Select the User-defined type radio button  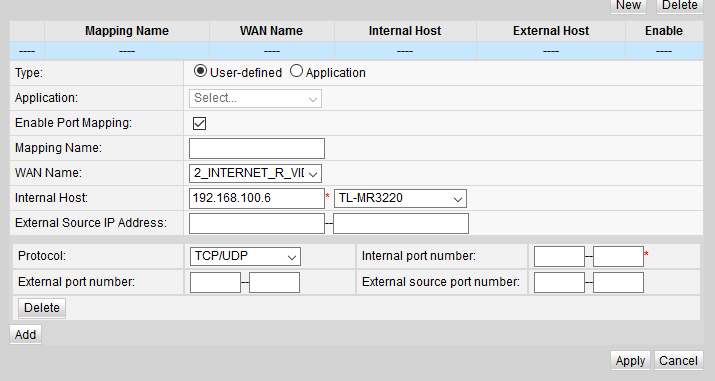point(200,71)
